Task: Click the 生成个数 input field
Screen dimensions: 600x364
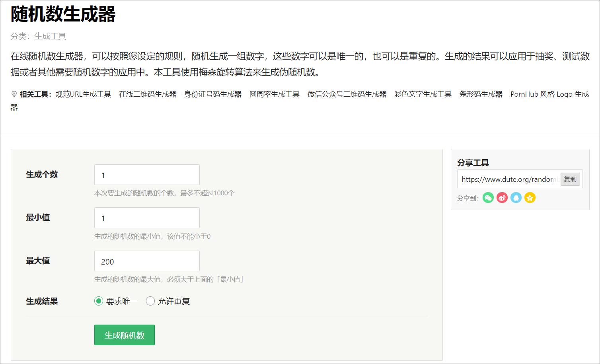Action: pos(146,175)
